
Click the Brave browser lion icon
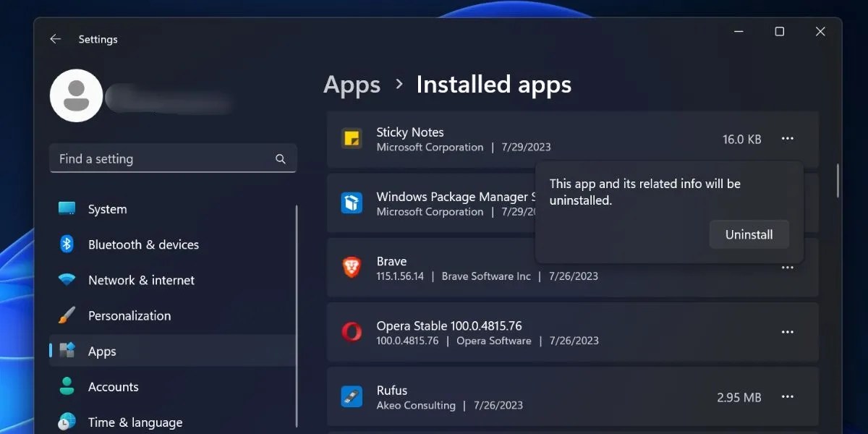point(351,268)
